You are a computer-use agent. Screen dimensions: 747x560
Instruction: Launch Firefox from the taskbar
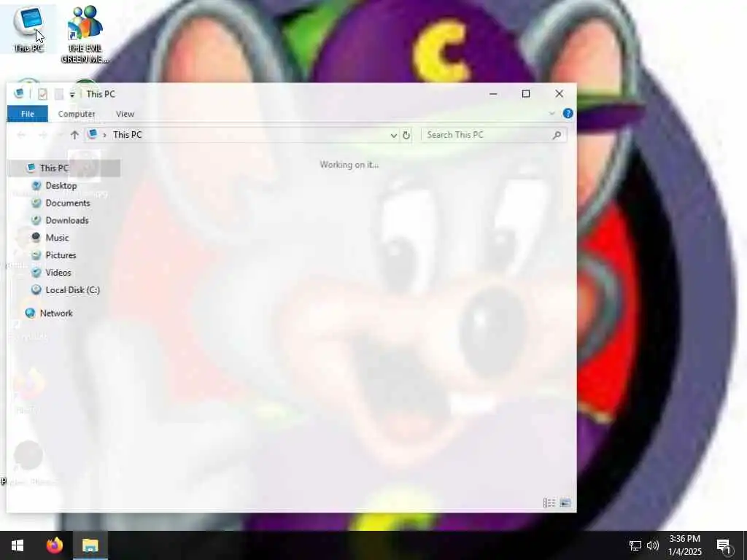tap(55, 545)
